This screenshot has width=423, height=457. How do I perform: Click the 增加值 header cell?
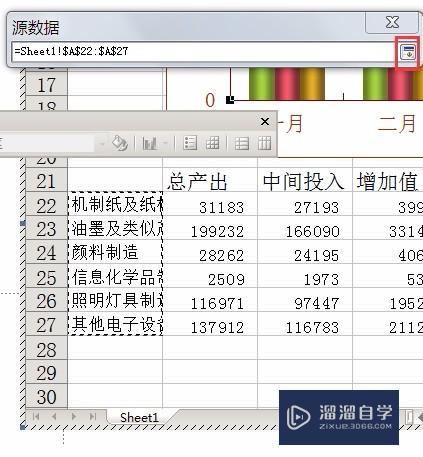[388, 180]
